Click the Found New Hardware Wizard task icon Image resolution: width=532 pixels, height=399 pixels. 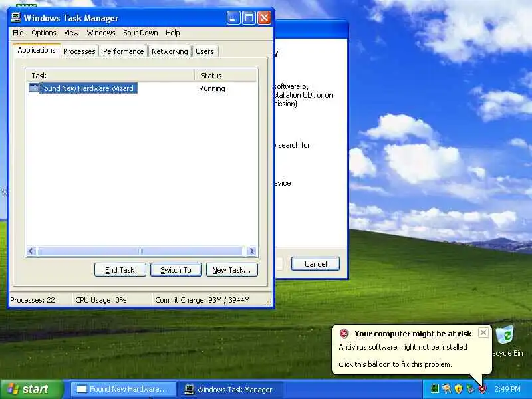(34, 88)
